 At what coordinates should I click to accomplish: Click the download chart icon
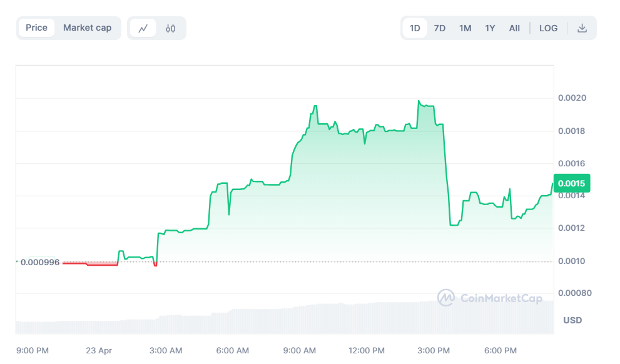click(x=582, y=28)
